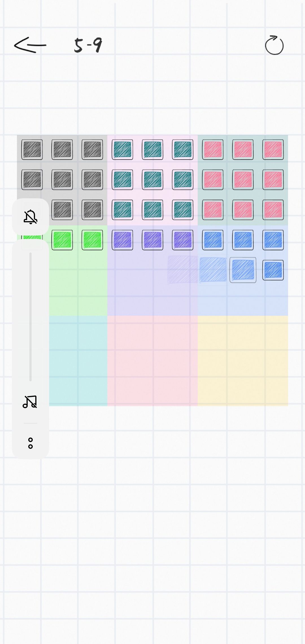
Task: Adjust the vertical volume slider
Action: (30, 316)
